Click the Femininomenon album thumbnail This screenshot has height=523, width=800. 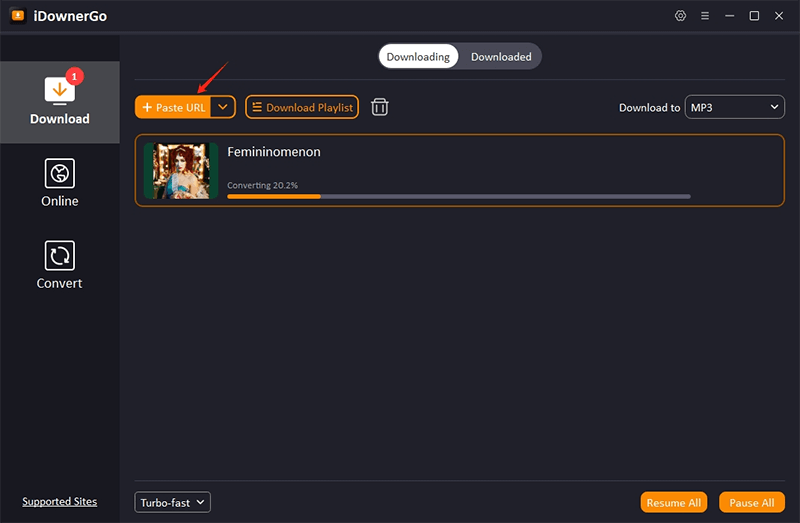point(181,171)
